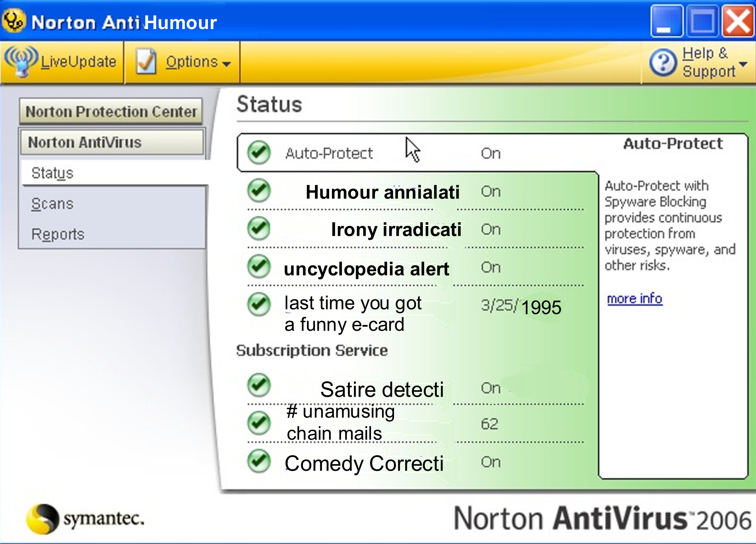Maximize the Norton window

703,21
